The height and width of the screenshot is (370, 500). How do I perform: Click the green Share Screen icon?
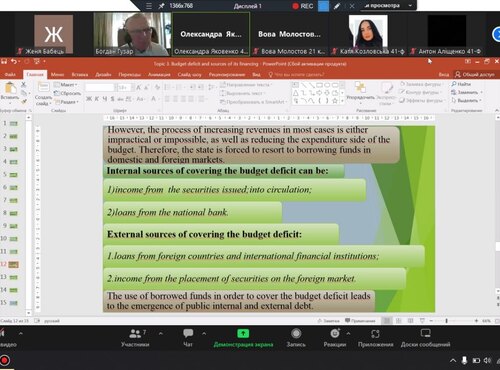point(243,333)
